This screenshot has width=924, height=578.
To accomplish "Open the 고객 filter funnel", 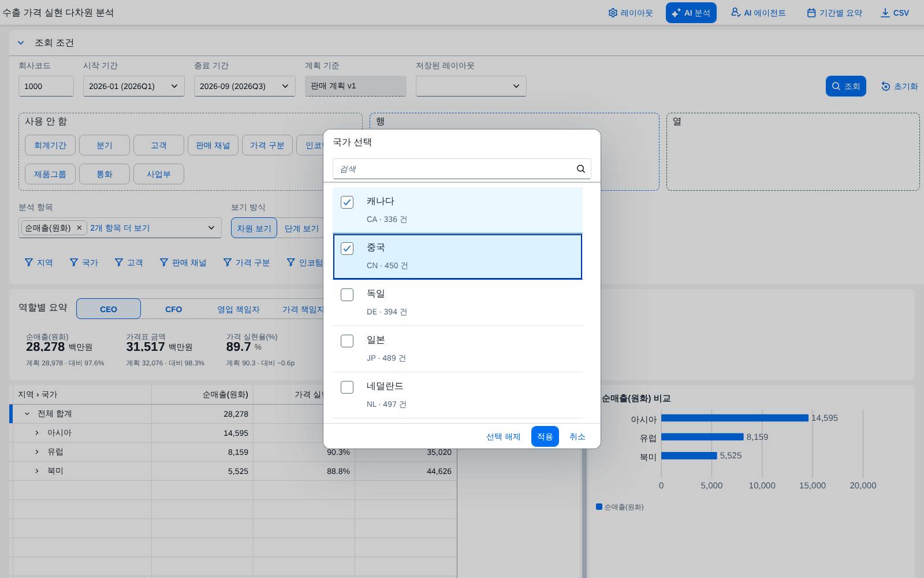I will tap(128, 262).
